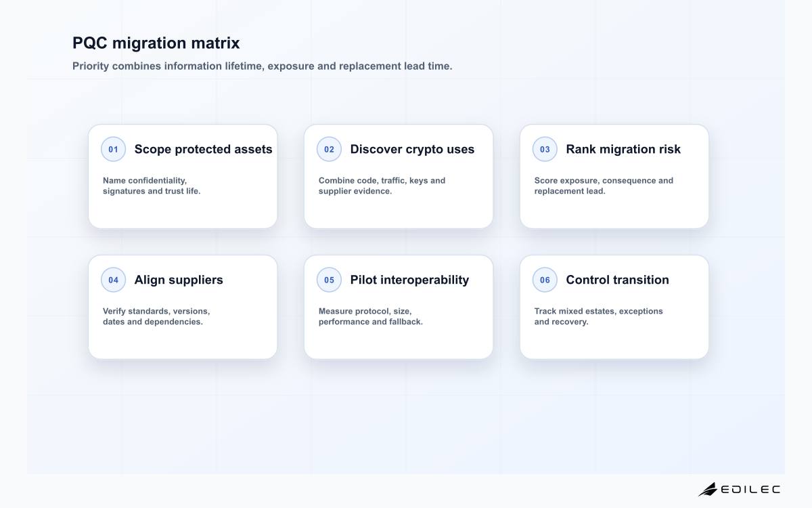This screenshot has height=508, width=812.
Task: Click the 04 step badge
Action: [113, 280]
